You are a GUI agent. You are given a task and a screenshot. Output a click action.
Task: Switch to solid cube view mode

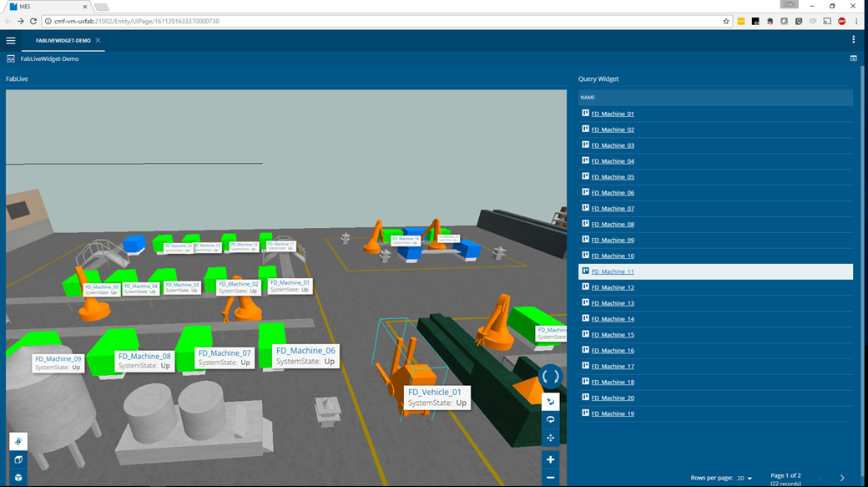pos(18,477)
